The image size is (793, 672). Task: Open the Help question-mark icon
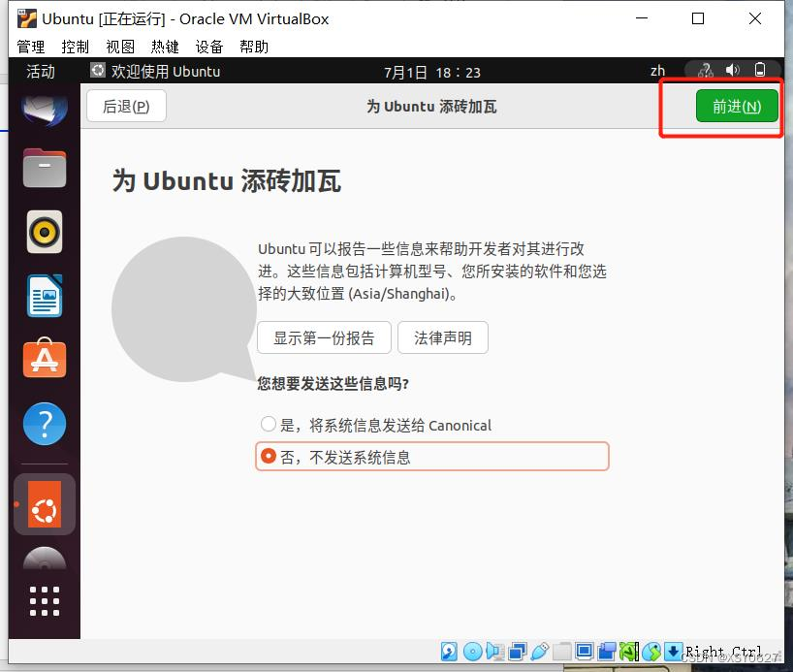45,424
